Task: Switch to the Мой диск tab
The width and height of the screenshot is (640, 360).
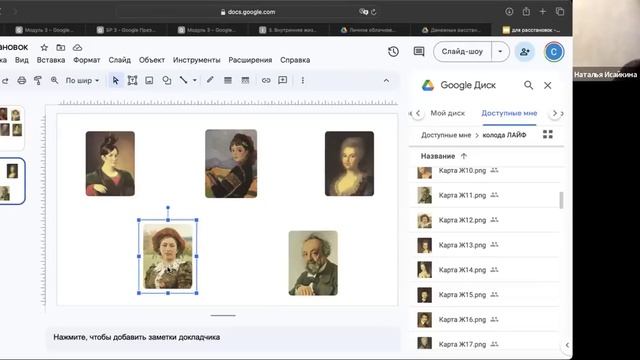Action: click(x=448, y=113)
